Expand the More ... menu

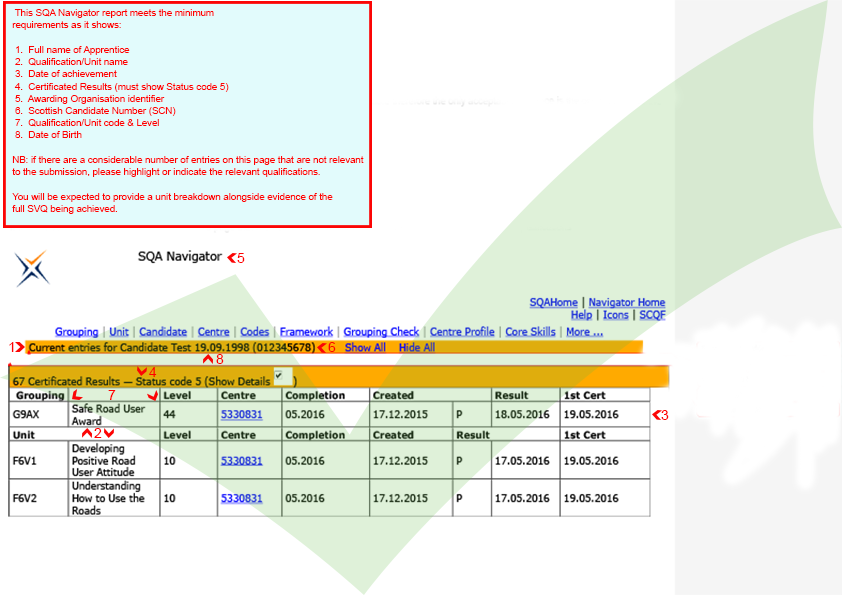click(584, 332)
